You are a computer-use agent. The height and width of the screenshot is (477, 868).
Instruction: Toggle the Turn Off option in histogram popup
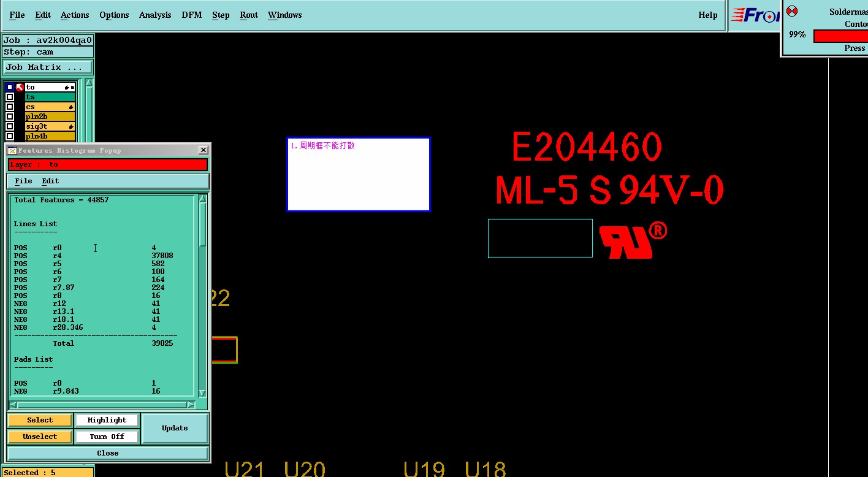tap(107, 437)
